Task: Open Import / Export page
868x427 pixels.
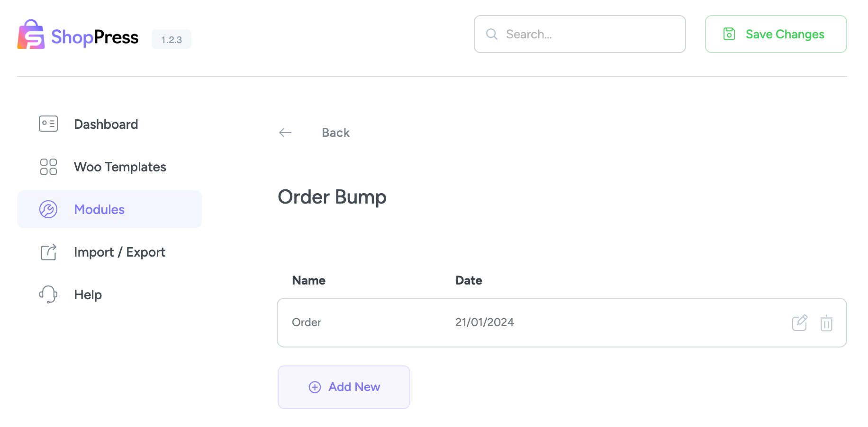Action: 119,252
